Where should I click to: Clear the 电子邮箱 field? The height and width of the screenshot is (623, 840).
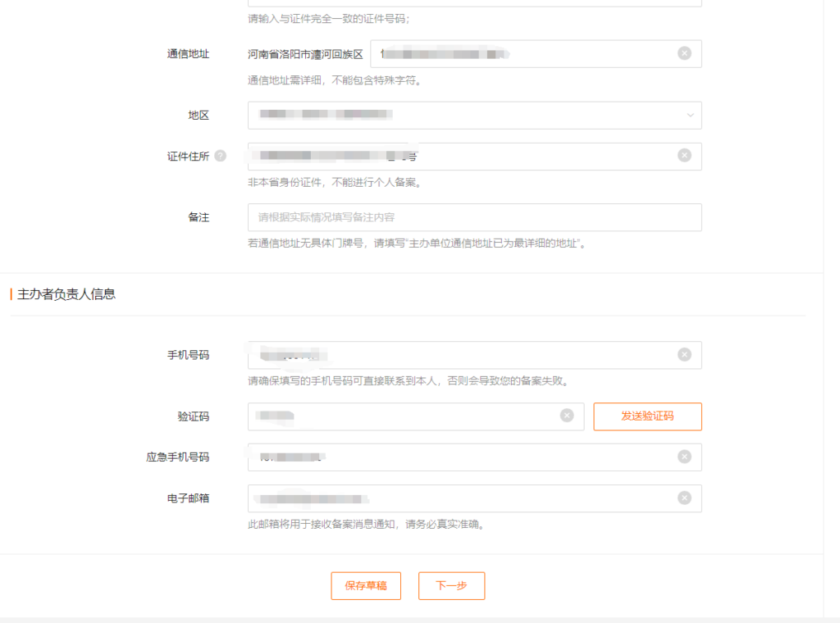[x=684, y=498]
